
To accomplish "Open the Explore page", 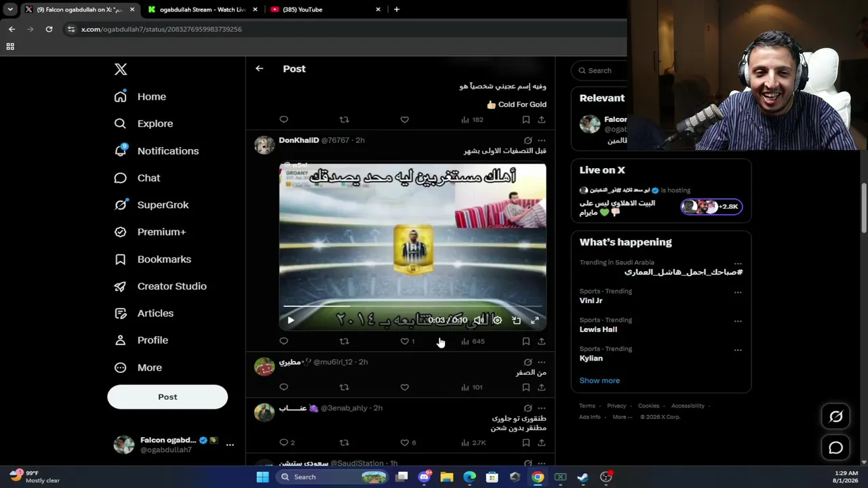I will [144, 123].
